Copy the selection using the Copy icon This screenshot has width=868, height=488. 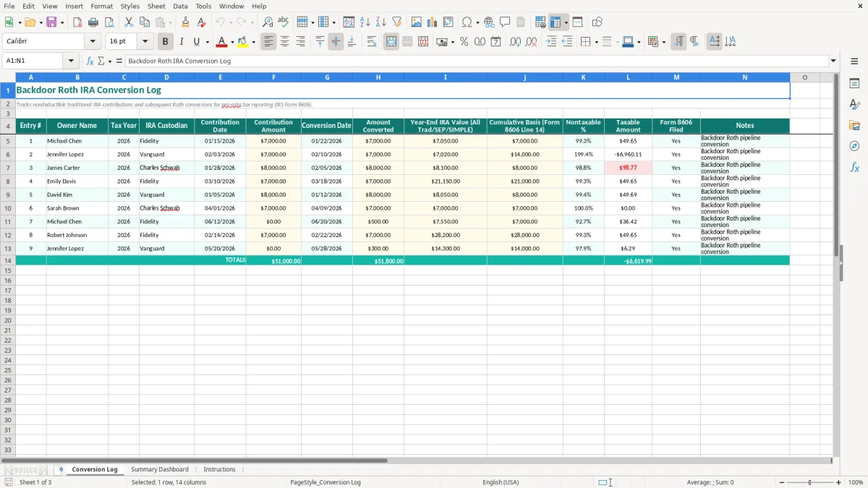coord(145,22)
